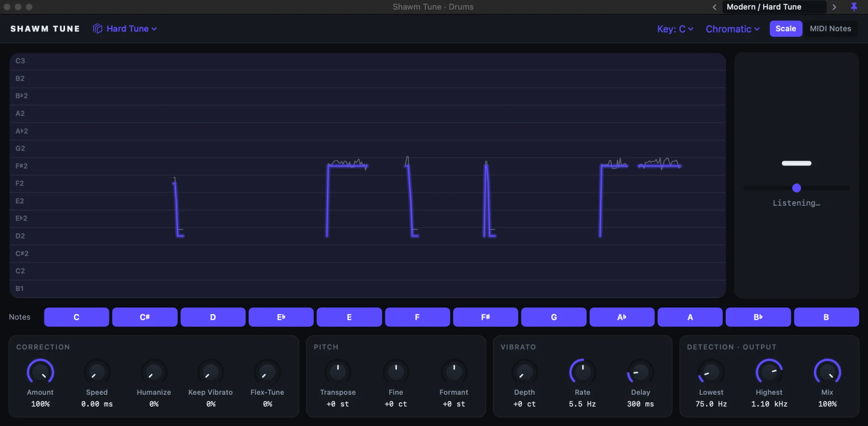Switch to the Scale tab

pyautogui.click(x=786, y=28)
